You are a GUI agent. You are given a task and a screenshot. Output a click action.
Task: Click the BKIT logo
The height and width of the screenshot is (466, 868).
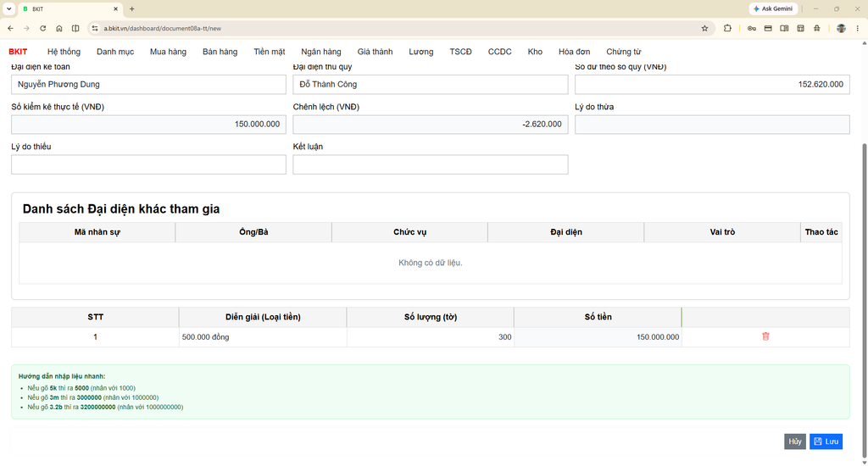(18, 52)
